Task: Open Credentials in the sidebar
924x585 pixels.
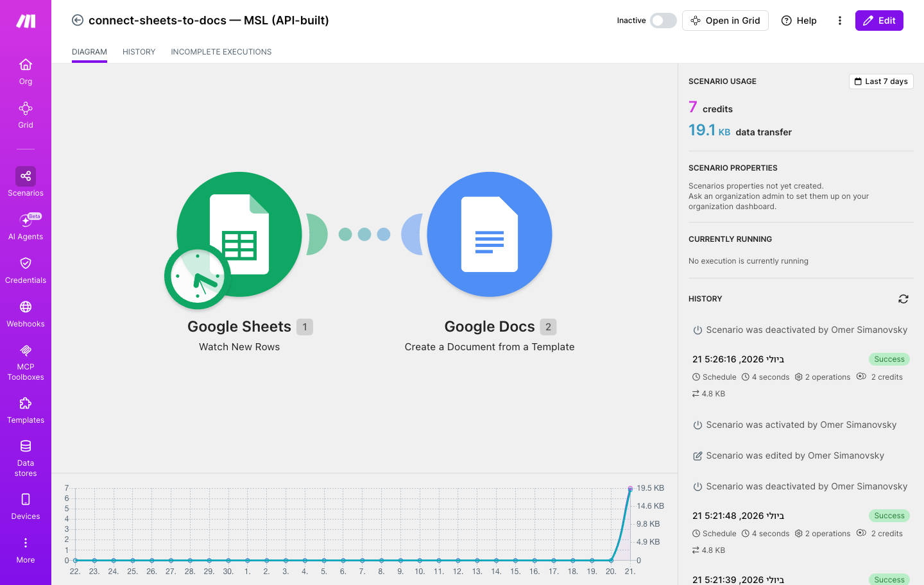Action: 26,270
